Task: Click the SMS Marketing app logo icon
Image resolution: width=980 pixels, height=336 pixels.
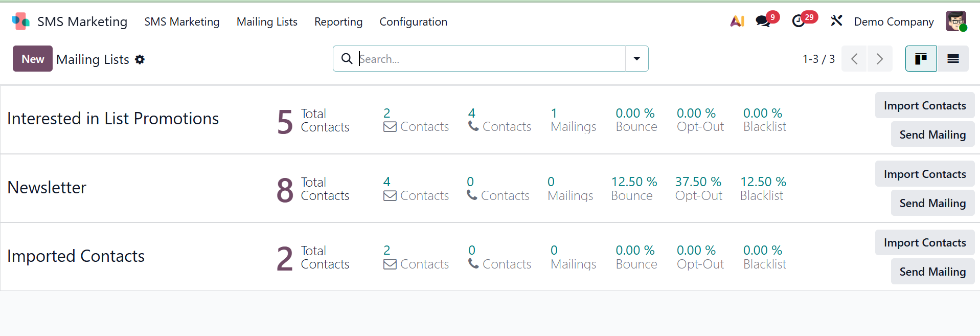Action: [x=20, y=21]
